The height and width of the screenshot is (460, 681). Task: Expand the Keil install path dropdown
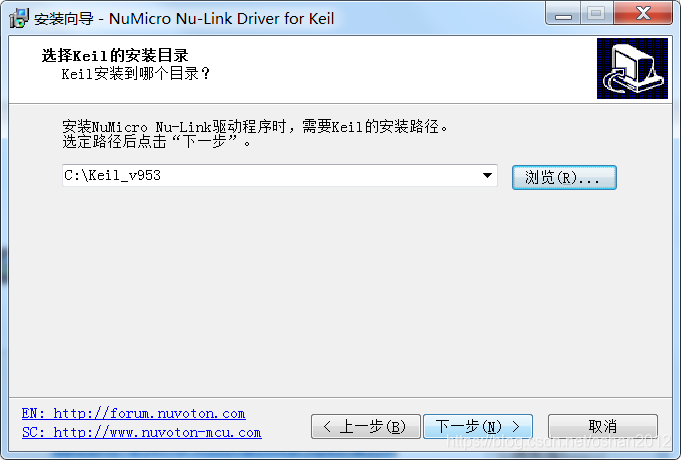tap(487, 175)
